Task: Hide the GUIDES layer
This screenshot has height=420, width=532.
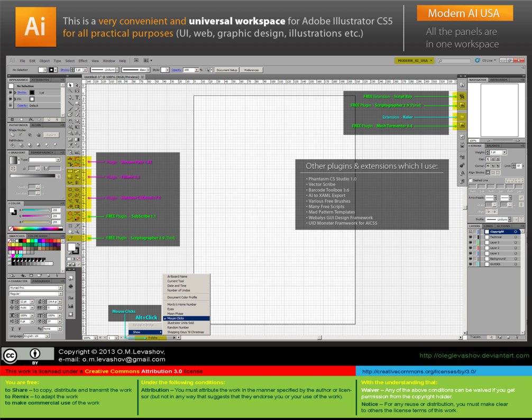Action: pos(470,264)
